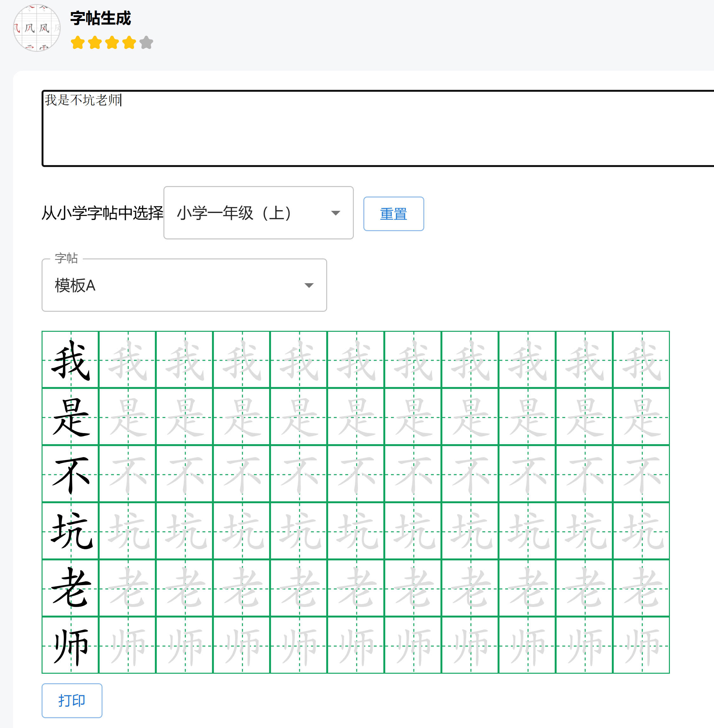
Task: Click the black 是 character cell
Action: click(x=70, y=417)
